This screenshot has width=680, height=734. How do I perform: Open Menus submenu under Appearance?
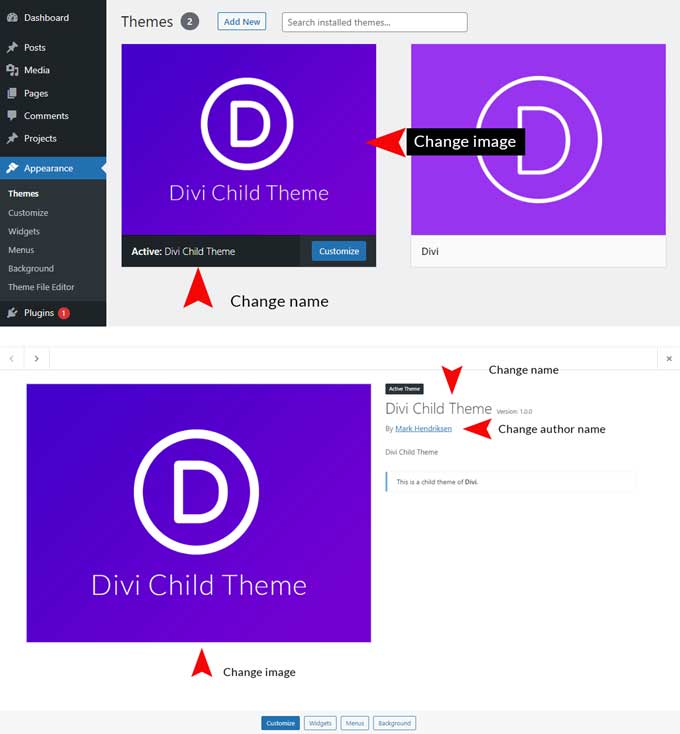[x=21, y=250]
